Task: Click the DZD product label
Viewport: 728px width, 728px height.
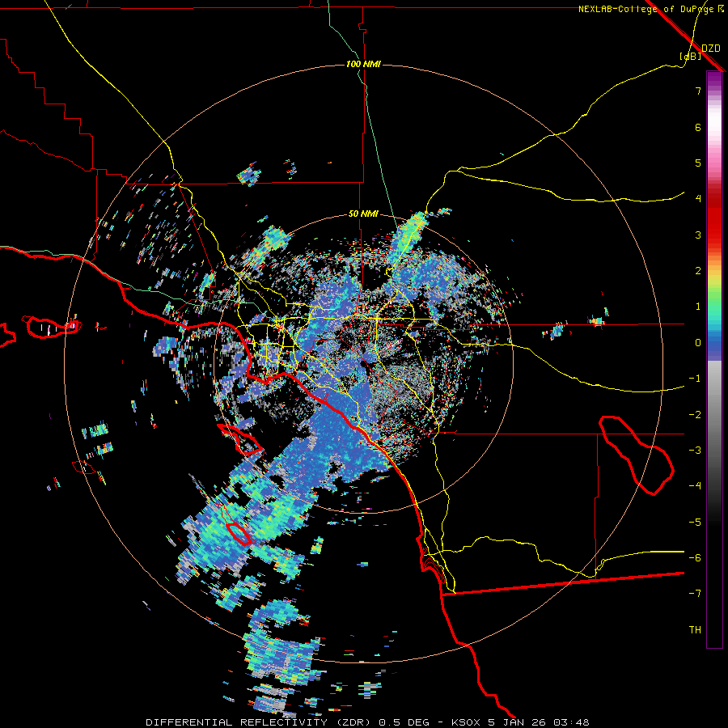Action: coord(711,49)
